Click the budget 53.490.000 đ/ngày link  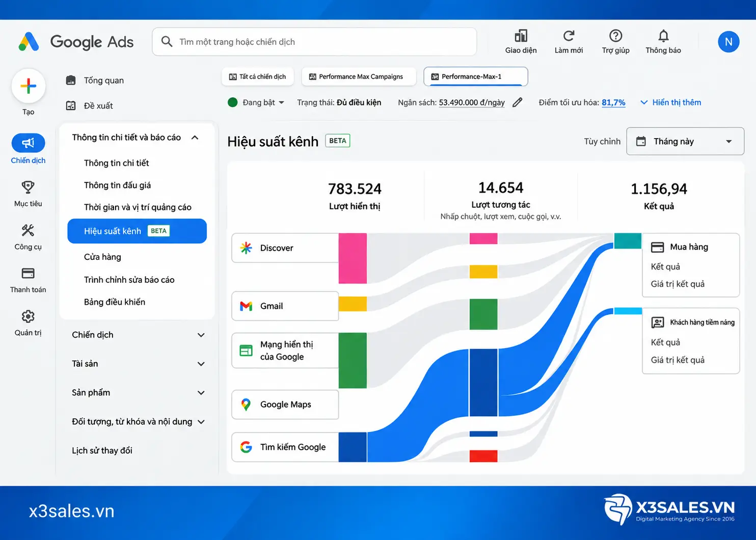472,102
